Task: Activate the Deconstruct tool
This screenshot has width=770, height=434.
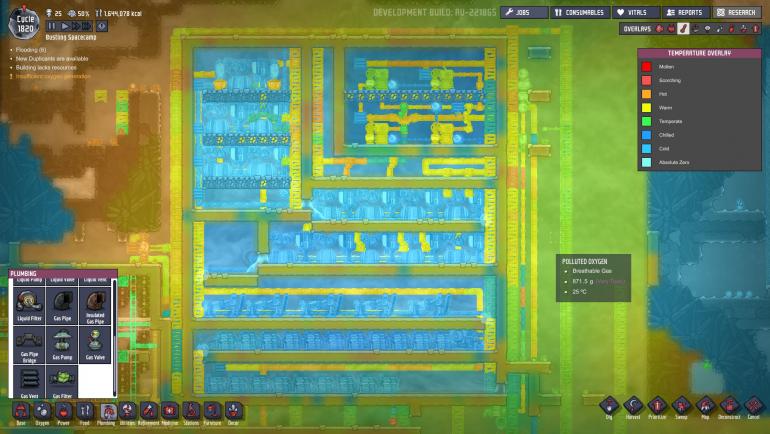Action: point(729,407)
